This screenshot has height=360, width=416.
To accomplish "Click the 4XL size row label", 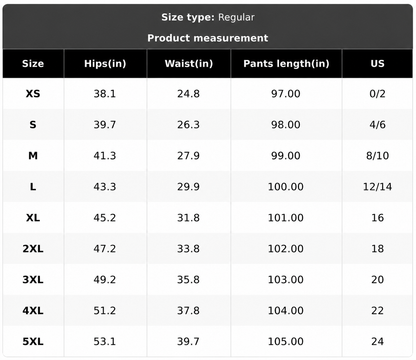I will [33, 311].
